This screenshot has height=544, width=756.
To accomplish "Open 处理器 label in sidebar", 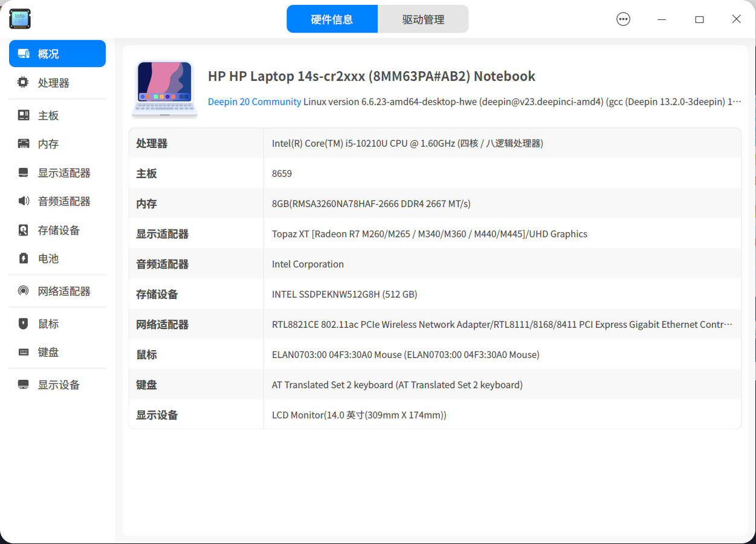I will point(54,83).
